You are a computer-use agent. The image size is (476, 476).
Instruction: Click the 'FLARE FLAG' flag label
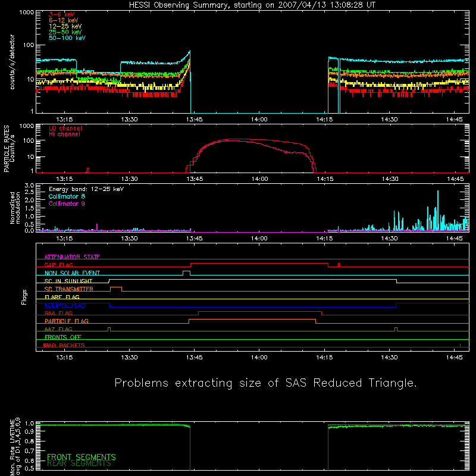point(62,297)
